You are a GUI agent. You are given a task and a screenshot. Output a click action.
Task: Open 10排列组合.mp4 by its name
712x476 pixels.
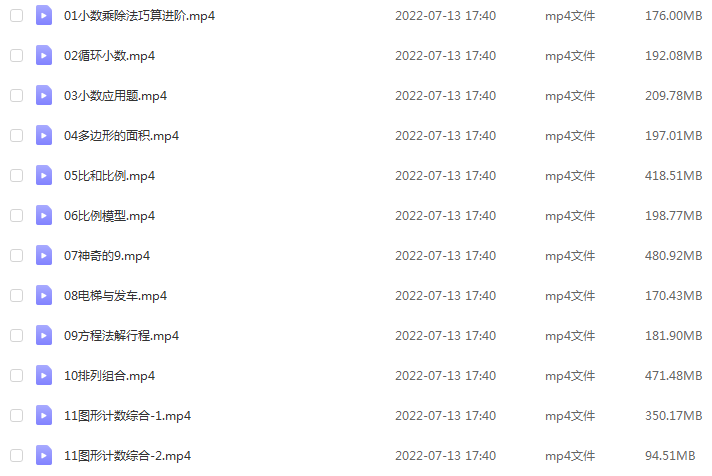pos(109,376)
